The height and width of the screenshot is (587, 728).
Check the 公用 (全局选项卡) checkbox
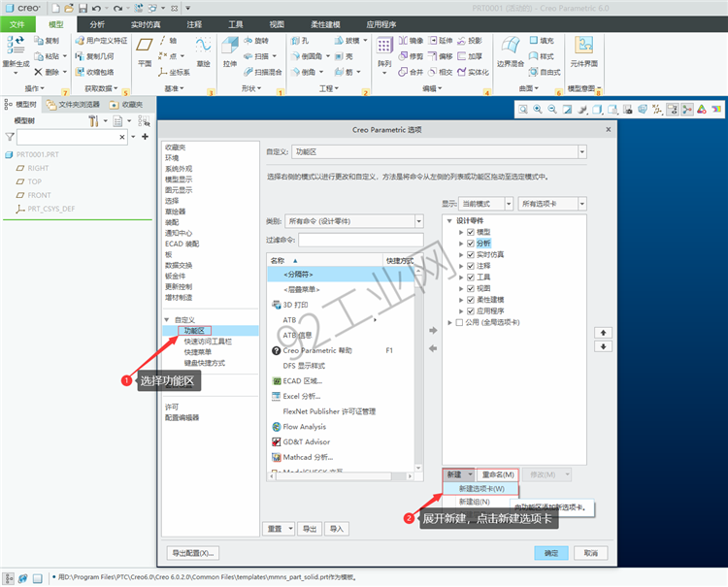(x=459, y=322)
